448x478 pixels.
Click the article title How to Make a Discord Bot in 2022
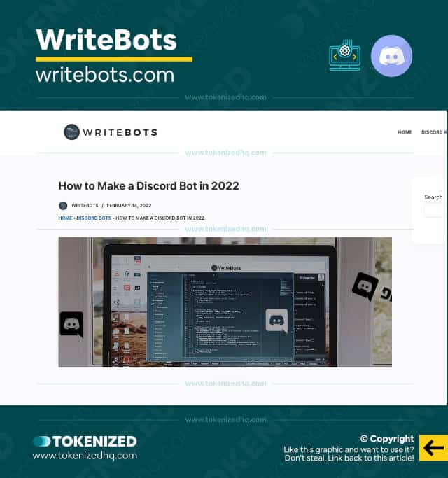pos(148,185)
